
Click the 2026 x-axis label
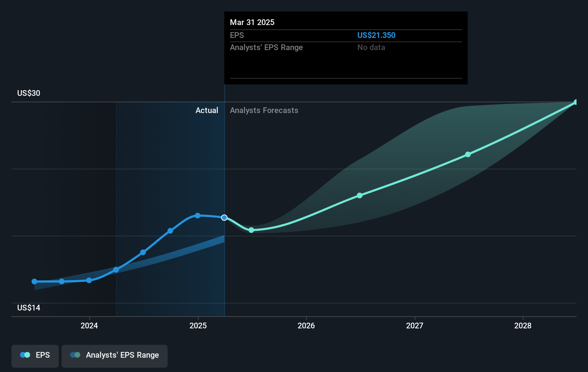(x=306, y=325)
